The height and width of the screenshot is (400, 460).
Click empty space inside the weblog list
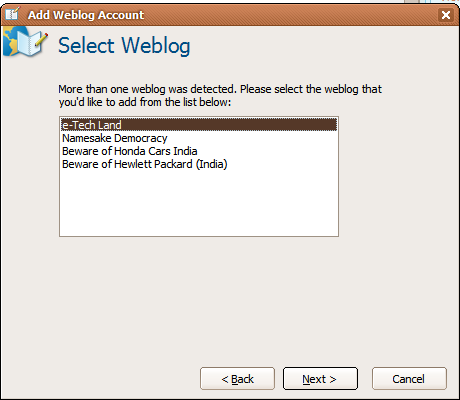[199, 203]
